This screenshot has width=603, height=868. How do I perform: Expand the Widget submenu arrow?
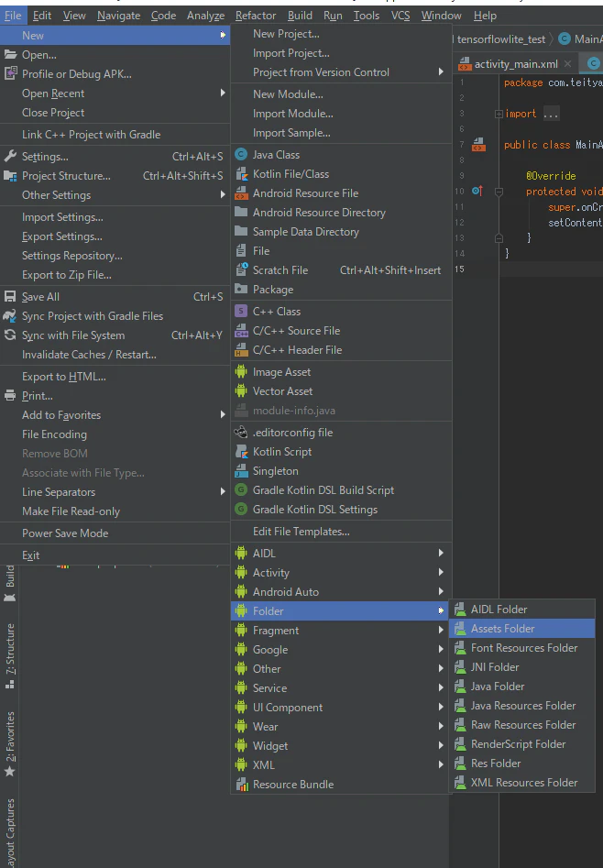441,745
